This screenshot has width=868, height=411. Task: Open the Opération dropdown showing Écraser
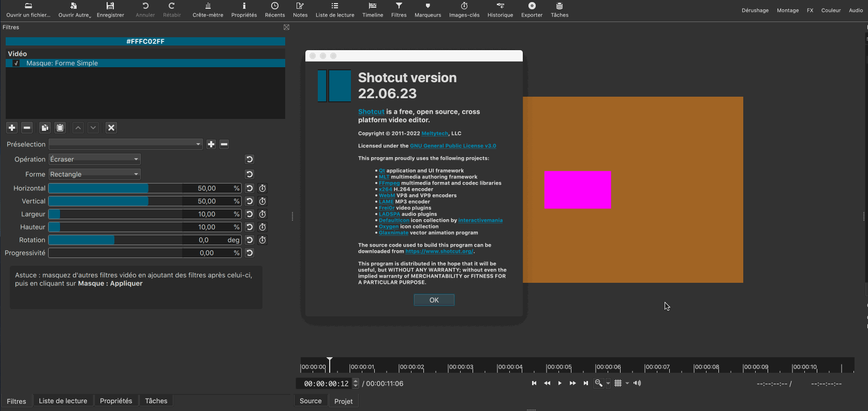(95, 159)
